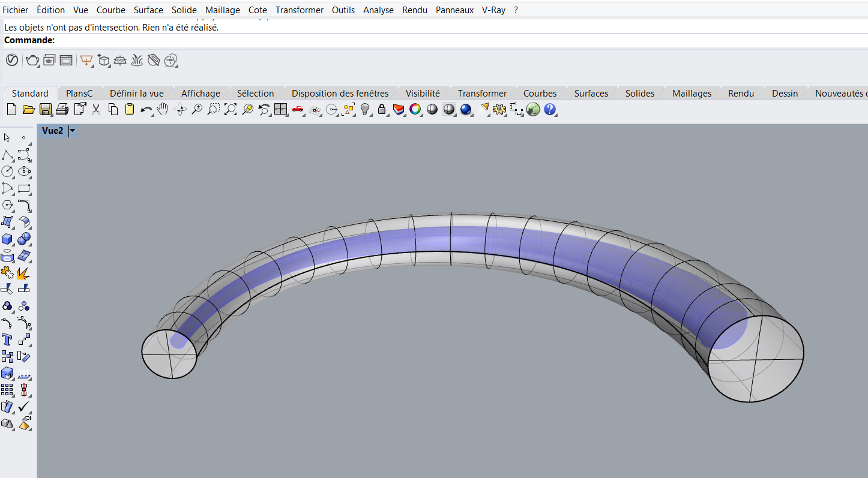Open the Analyse menu
Image resolution: width=868 pixels, height=478 pixels.
click(x=378, y=10)
